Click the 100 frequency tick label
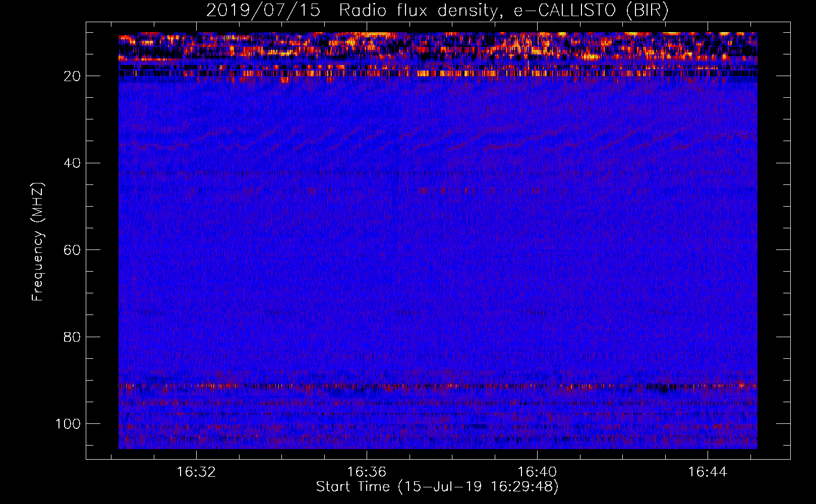Viewport: 816px width, 504px height. (68, 424)
